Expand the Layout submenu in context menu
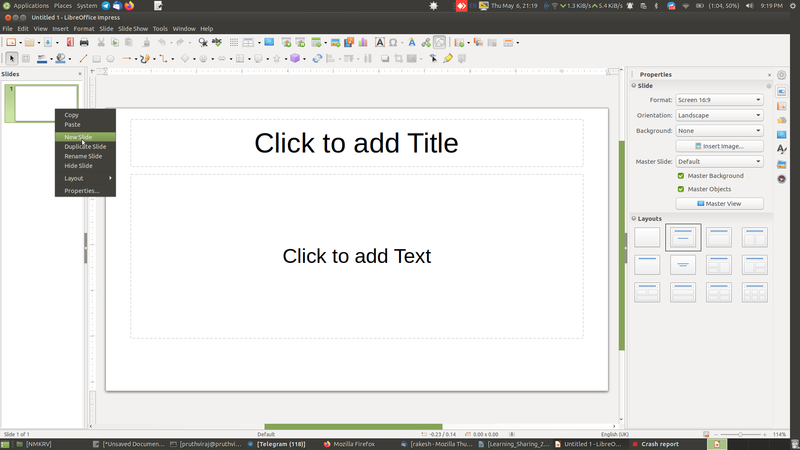 click(85, 178)
